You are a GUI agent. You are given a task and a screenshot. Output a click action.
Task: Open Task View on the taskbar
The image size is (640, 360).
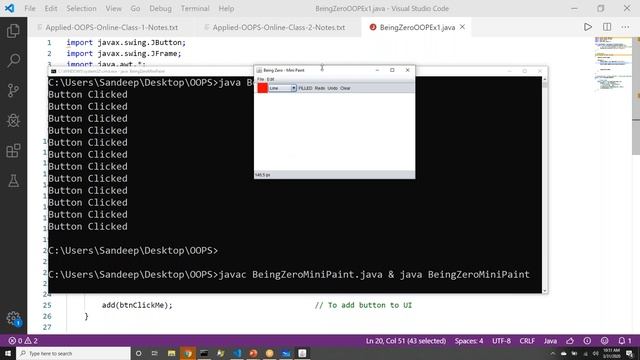tap(155, 353)
